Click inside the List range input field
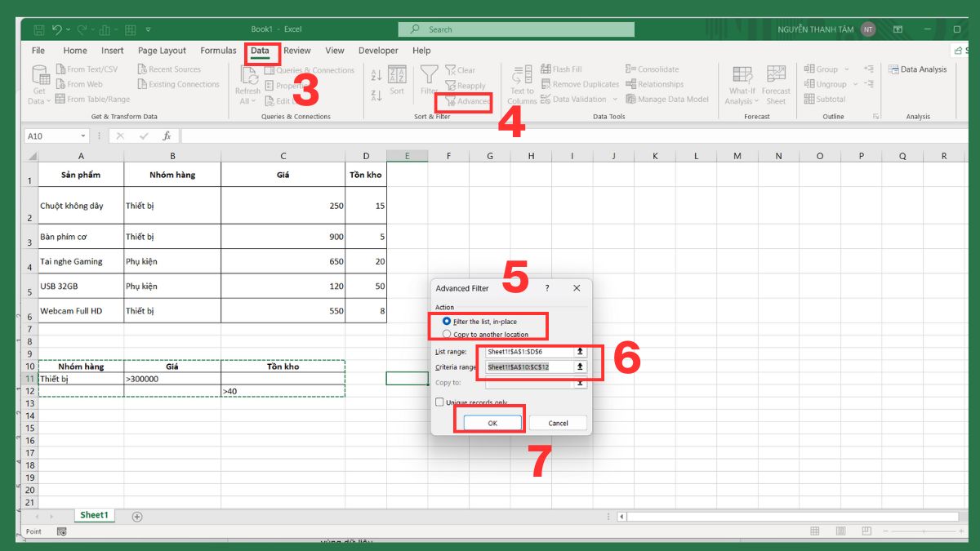Screen dimensions: 980x551 coord(527,352)
